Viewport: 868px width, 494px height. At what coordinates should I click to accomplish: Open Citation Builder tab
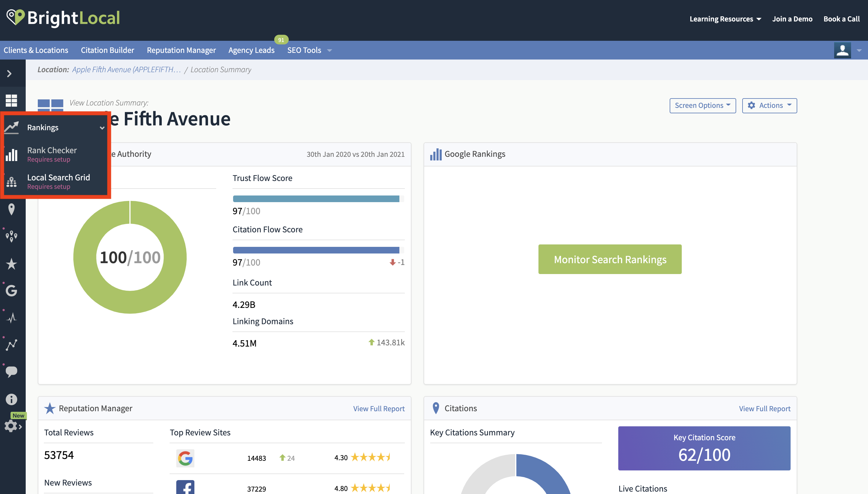(107, 50)
